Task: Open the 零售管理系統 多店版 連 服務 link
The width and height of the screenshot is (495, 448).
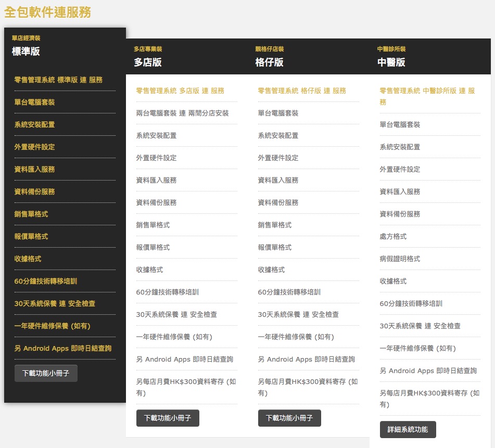Action: click(180, 91)
